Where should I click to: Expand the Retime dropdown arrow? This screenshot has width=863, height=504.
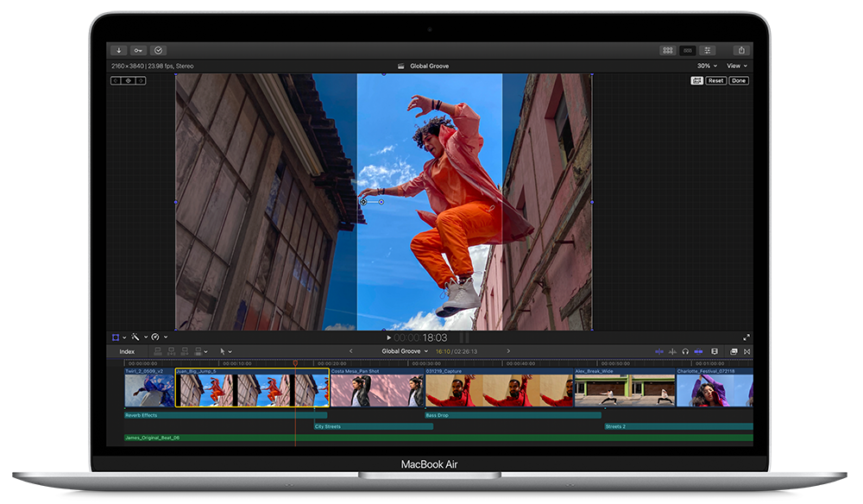[165, 337]
